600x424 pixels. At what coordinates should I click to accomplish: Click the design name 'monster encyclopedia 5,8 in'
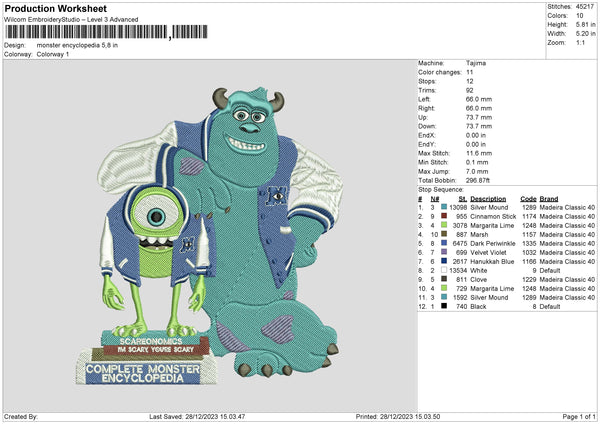(77, 45)
